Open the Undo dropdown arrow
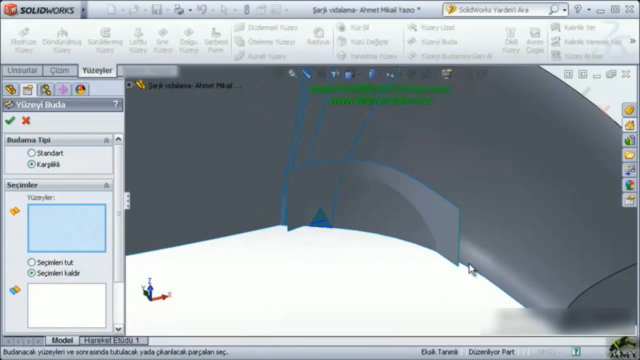The height and width of the screenshot is (360, 640). (x=213, y=10)
